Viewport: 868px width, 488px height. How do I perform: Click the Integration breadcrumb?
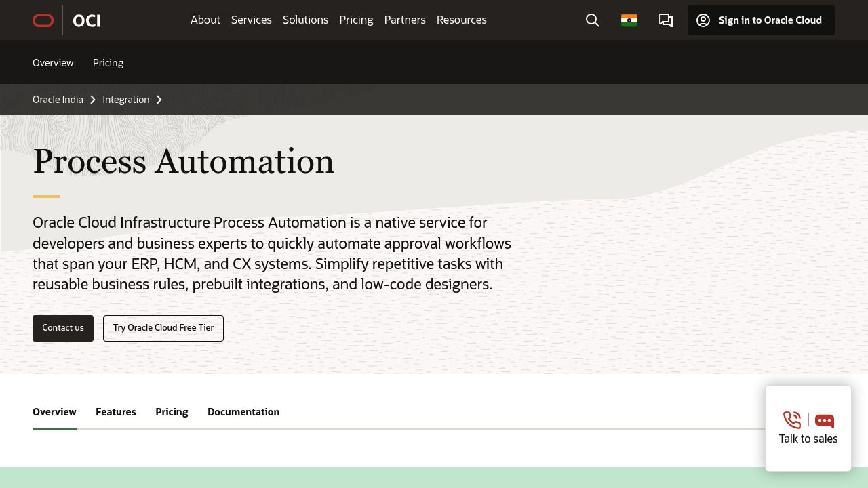click(126, 100)
